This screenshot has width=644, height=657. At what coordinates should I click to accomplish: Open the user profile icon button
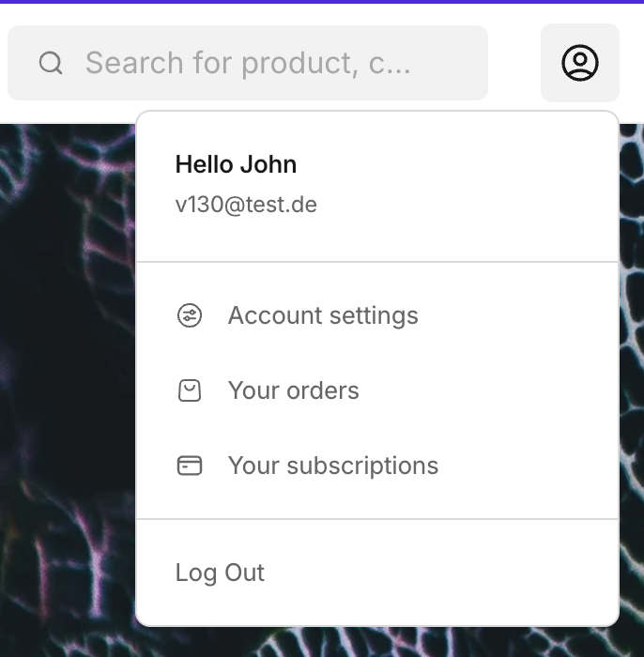[x=580, y=63]
